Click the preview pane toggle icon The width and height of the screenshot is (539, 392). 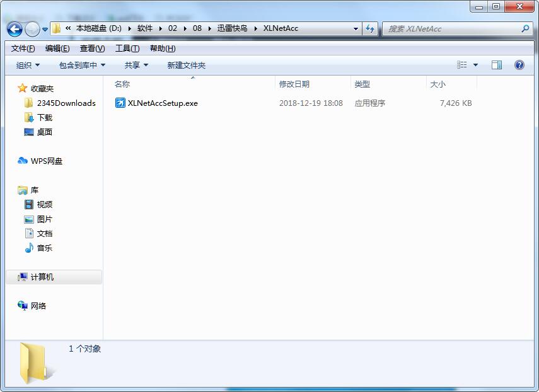coord(497,64)
